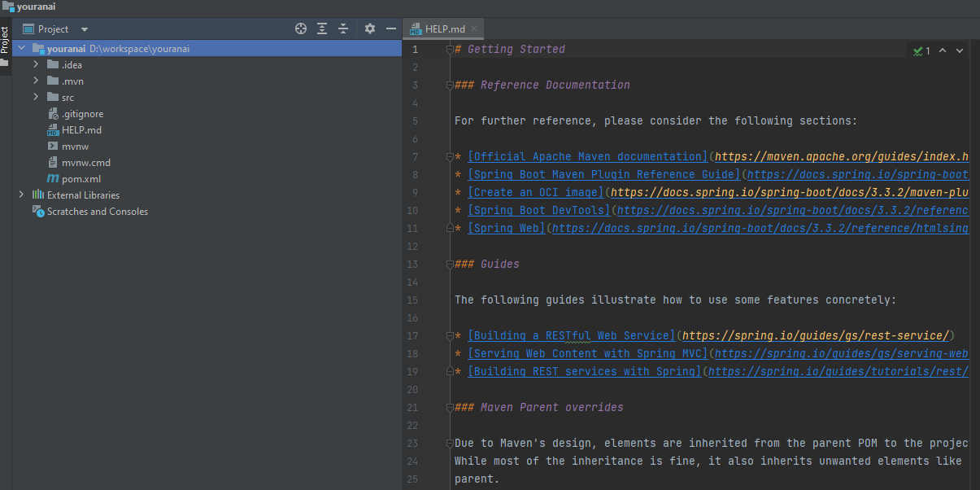The width and height of the screenshot is (980, 490).
Task: Click the shell script icon beside mvnw
Action: pyautogui.click(x=53, y=147)
